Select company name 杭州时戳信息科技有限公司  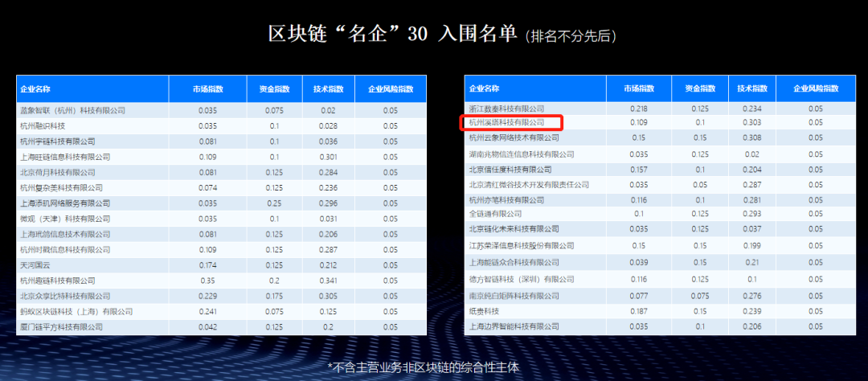(x=65, y=250)
